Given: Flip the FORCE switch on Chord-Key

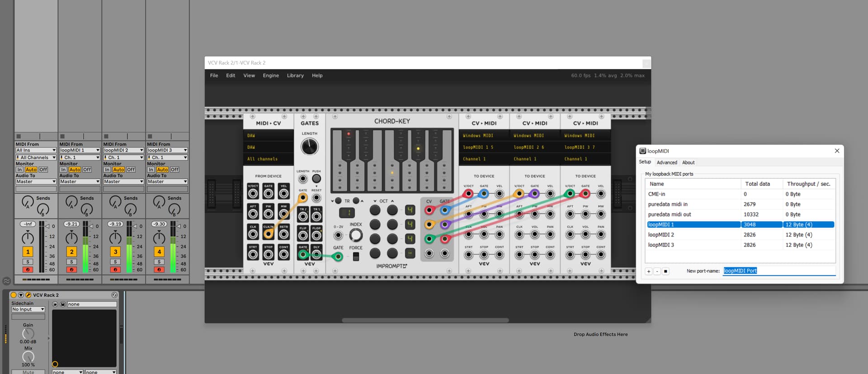Looking at the screenshot, I should (x=356, y=256).
